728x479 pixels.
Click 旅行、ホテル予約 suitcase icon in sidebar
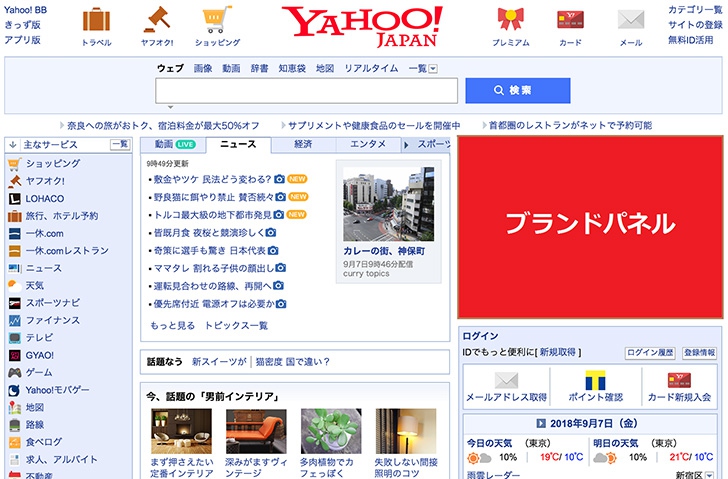[14, 216]
